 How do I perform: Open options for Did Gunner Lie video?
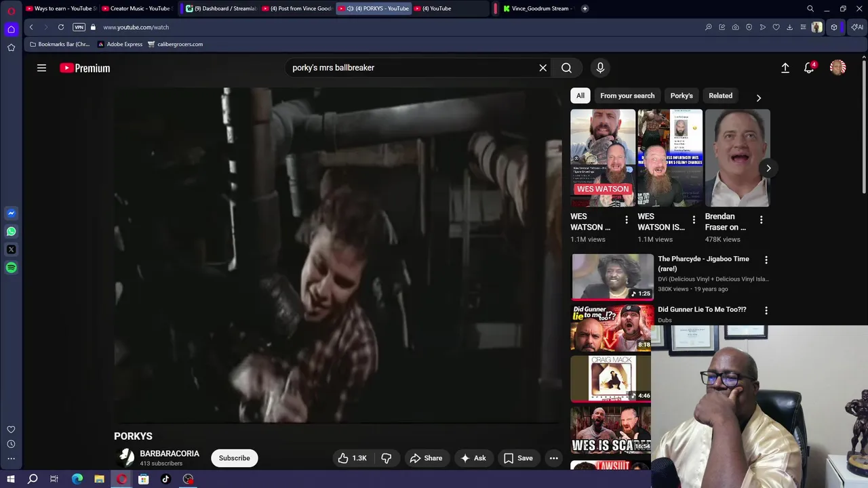(766, 310)
